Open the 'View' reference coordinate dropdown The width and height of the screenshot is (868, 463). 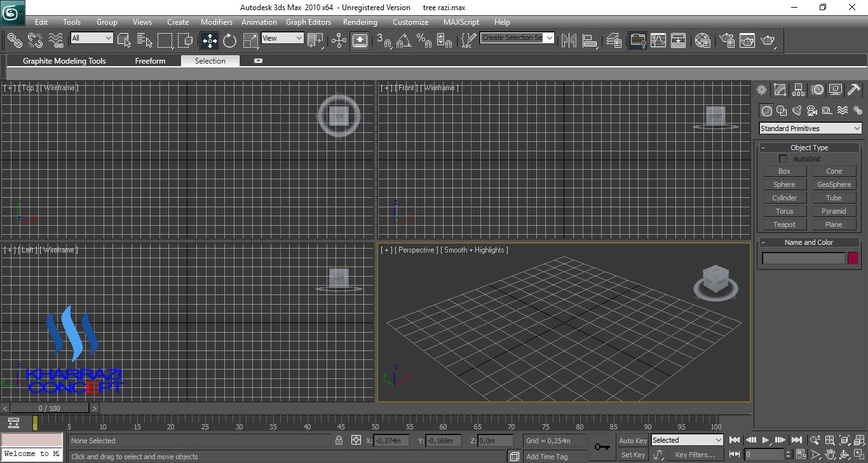pos(283,38)
